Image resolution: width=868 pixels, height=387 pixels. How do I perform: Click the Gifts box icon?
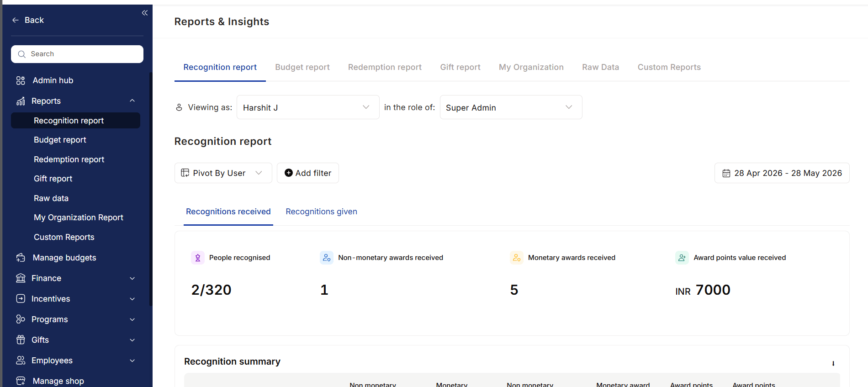click(x=21, y=340)
